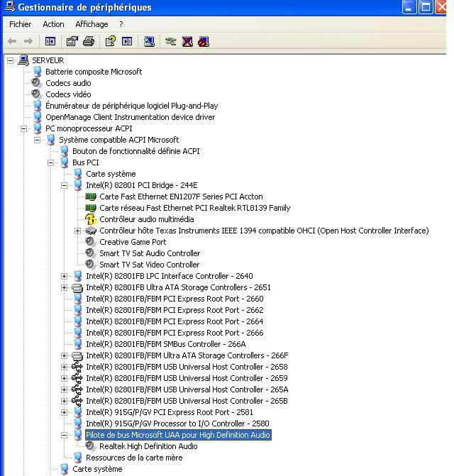Select Bouton de fonctionnalité définie ACPI
This screenshot has height=476, width=454.
click(136, 151)
